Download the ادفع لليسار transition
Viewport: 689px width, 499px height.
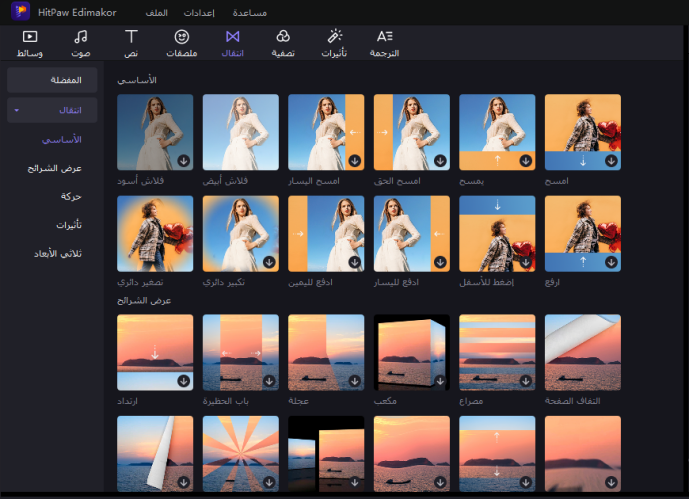[440, 262]
